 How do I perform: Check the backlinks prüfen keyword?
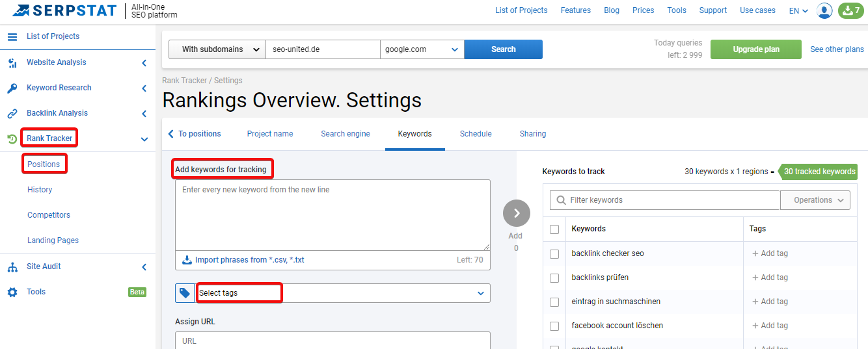pyautogui.click(x=554, y=278)
